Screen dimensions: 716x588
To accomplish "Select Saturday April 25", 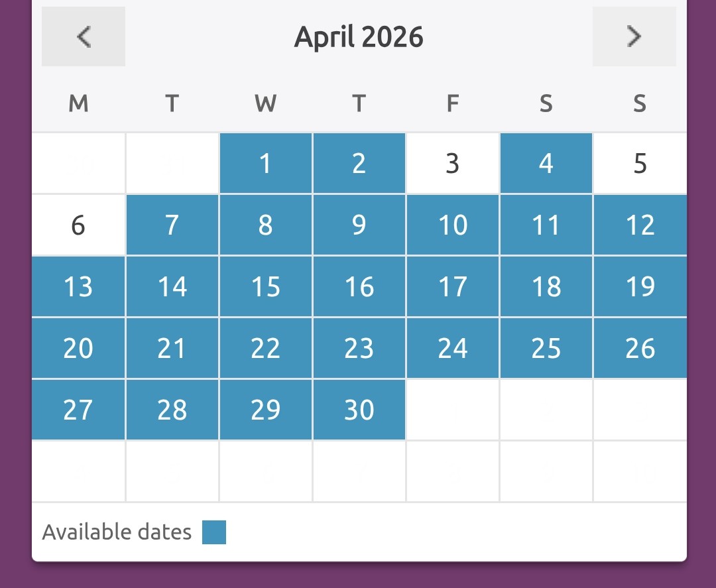I will point(546,348).
